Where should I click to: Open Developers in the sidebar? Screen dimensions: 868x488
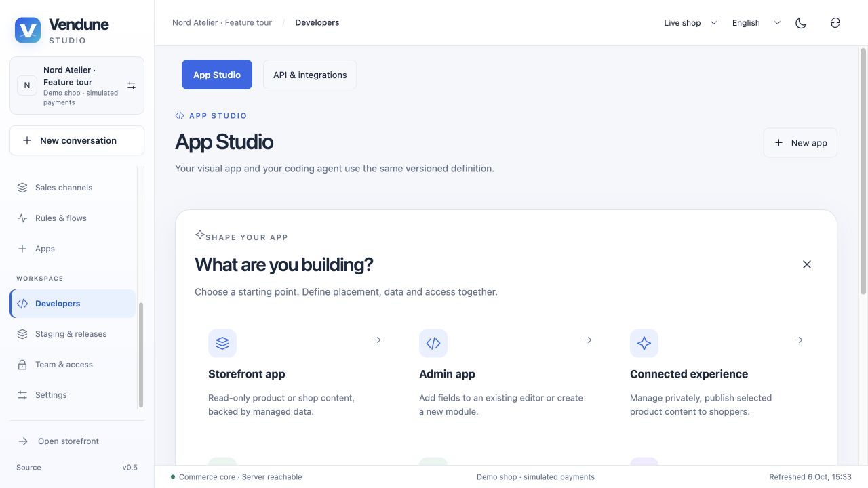click(x=73, y=304)
